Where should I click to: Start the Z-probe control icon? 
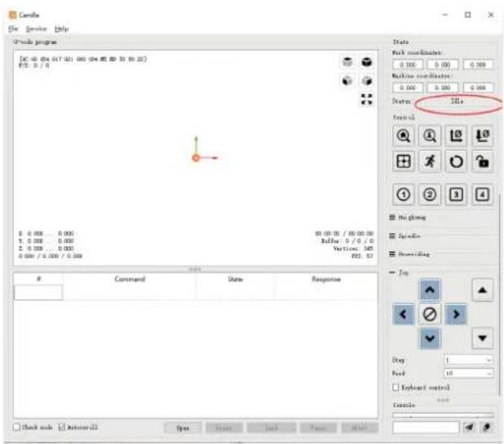click(430, 135)
